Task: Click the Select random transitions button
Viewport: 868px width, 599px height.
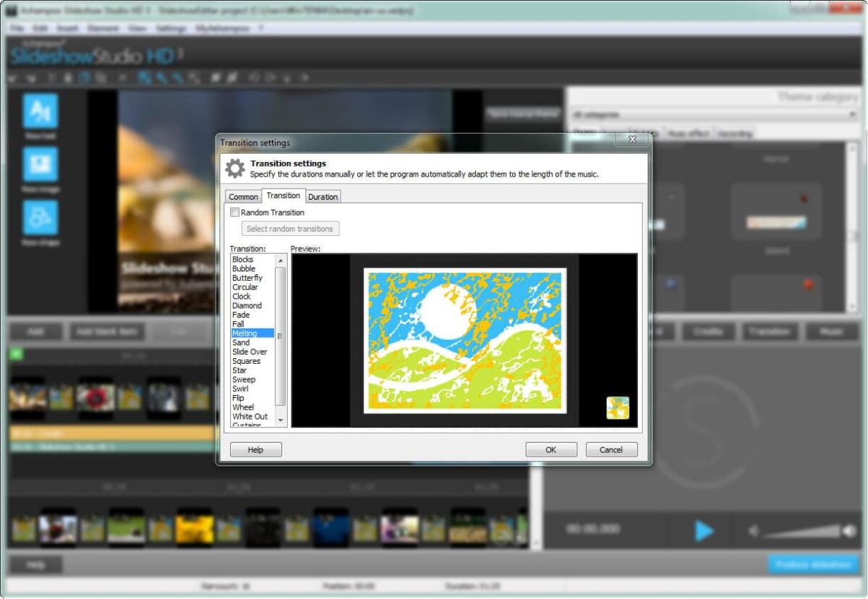Action: pos(289,229)
